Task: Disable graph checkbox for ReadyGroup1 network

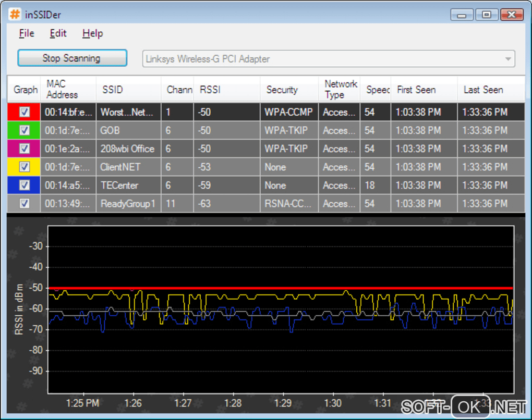Action: tap(25, 204)
